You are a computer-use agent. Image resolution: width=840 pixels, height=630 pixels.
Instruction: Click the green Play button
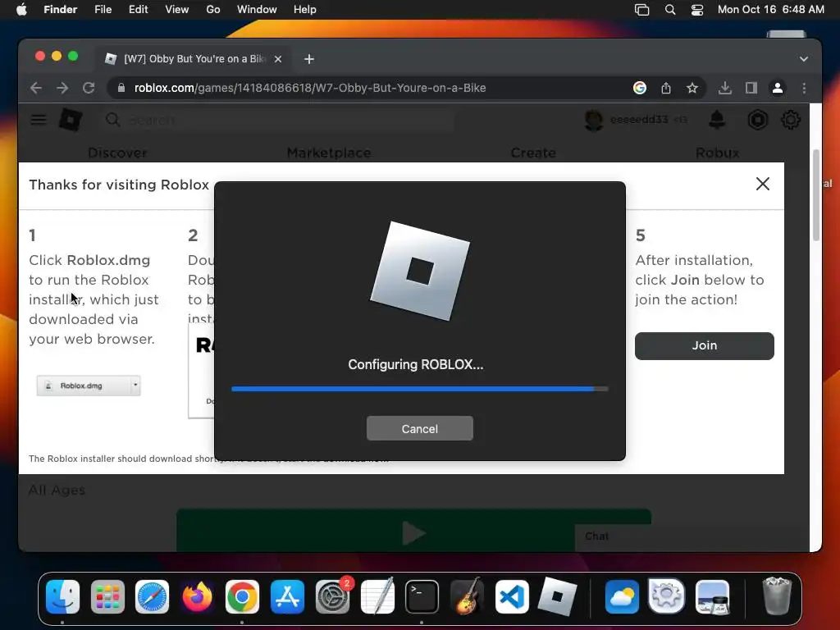(x=413, y=531)
